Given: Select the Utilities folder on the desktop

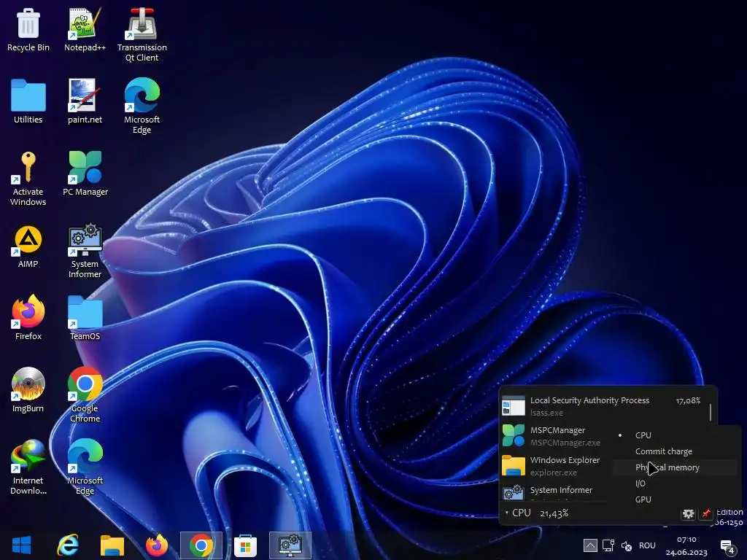Looking at the screenshot, I should [28, 102].
